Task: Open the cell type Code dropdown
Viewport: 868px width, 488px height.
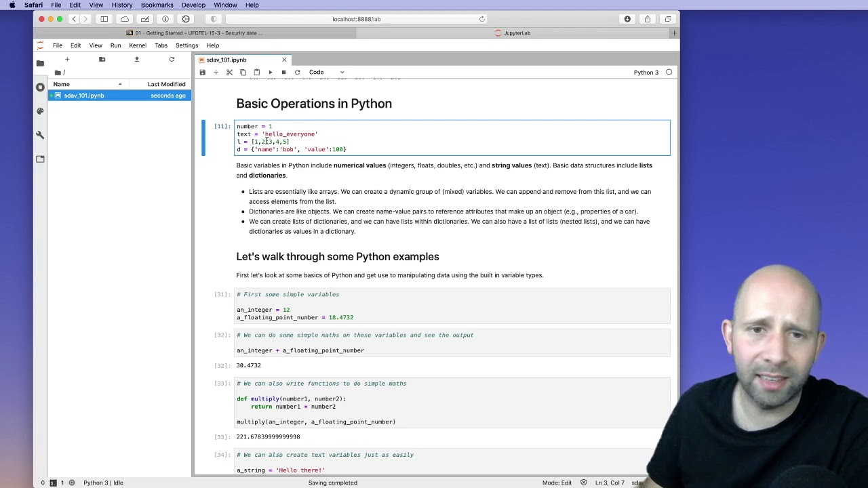Action: (x=326, y=72)
